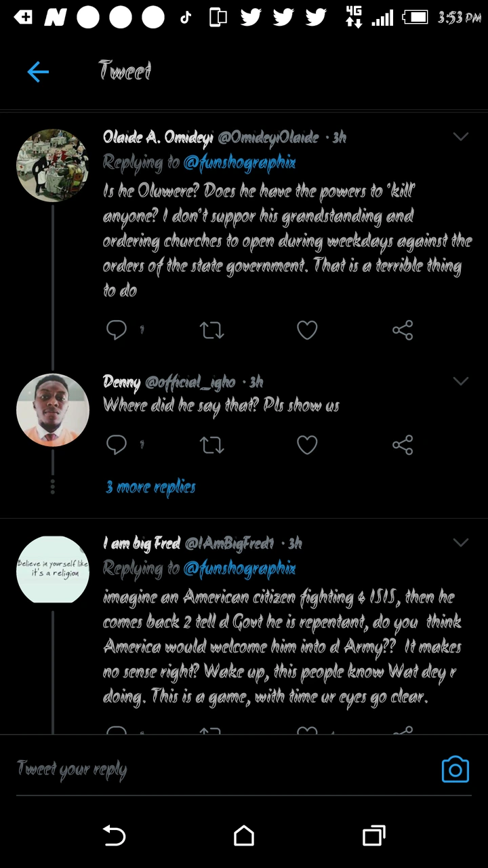Open options chevron on Olaide's tweet

tap(461, 137)
